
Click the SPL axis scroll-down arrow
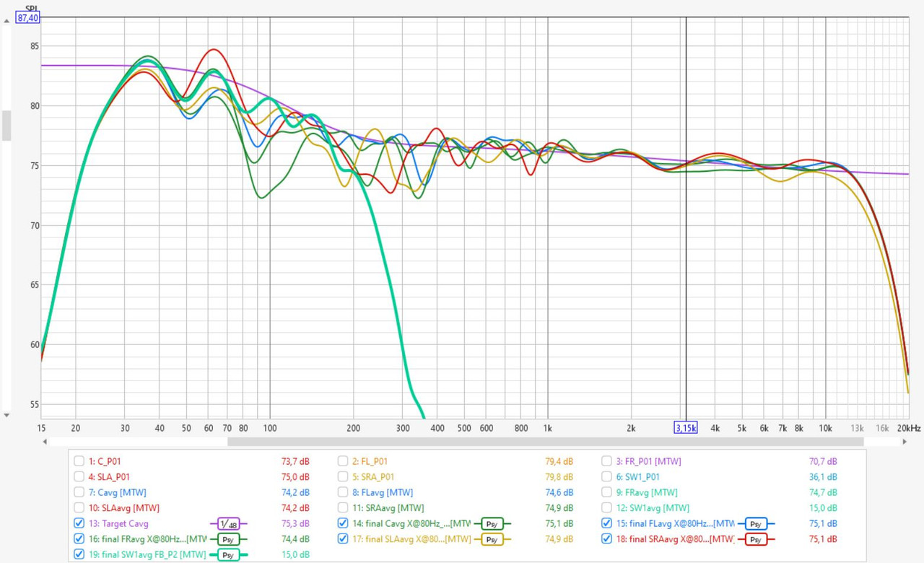click(6, 415)
